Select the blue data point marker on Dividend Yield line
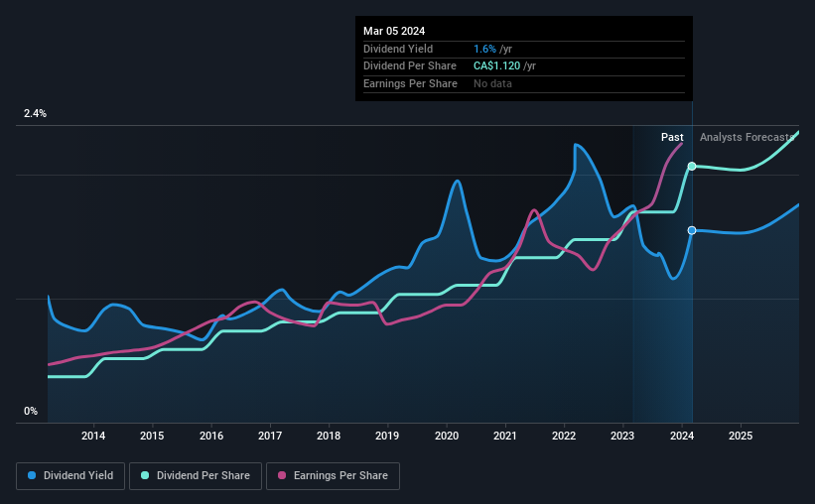Screen dimensions: 815x504 click(x=692, y=230)
